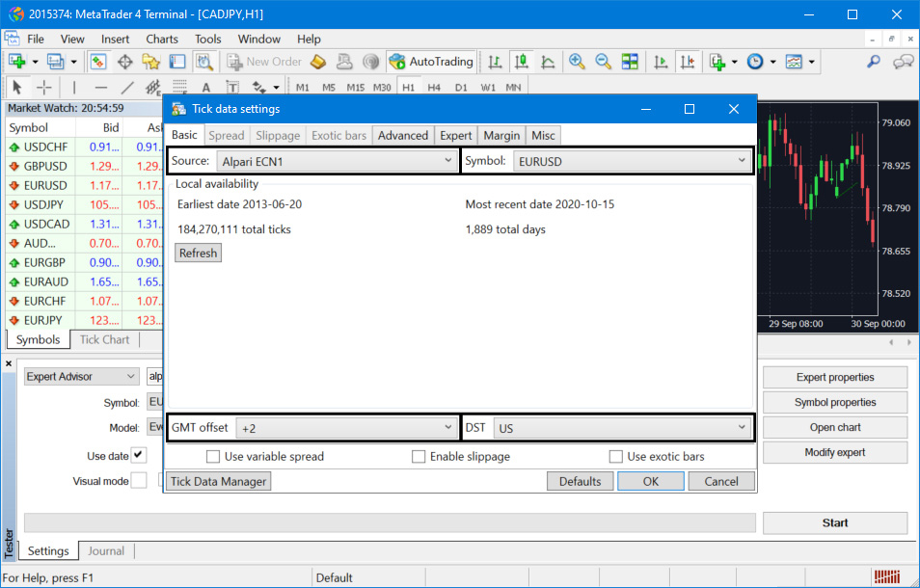Expand the Profiles dropdown arrow
The height and width of the screenshot is (588, 920).
74,62
